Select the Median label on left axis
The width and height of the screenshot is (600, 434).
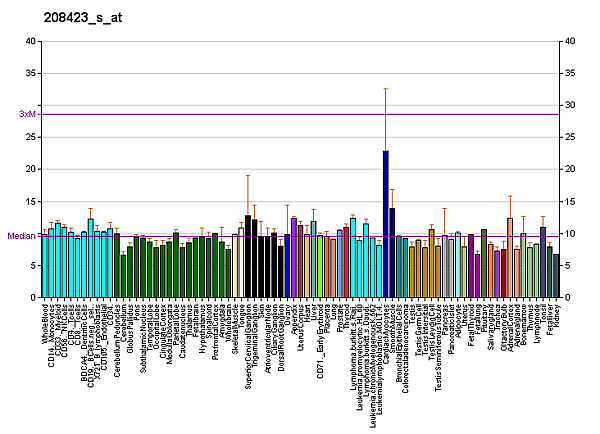click(22, 236)
